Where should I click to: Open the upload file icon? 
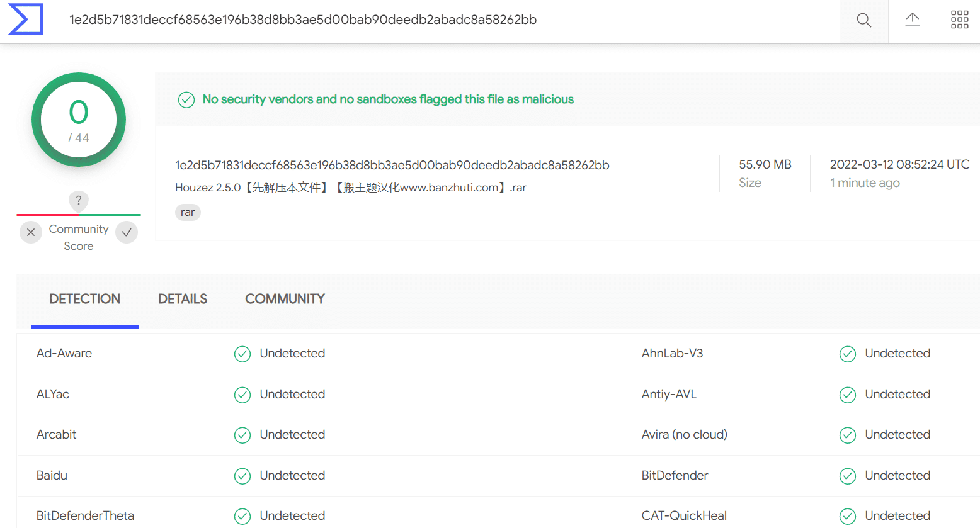click(913, 20)
